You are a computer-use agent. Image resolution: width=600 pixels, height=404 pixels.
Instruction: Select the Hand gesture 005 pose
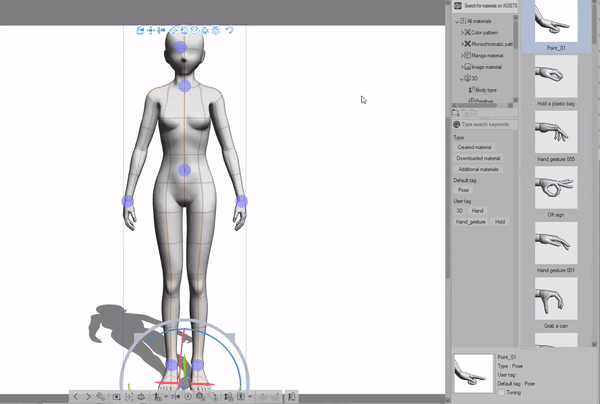[x=556, y=132]
